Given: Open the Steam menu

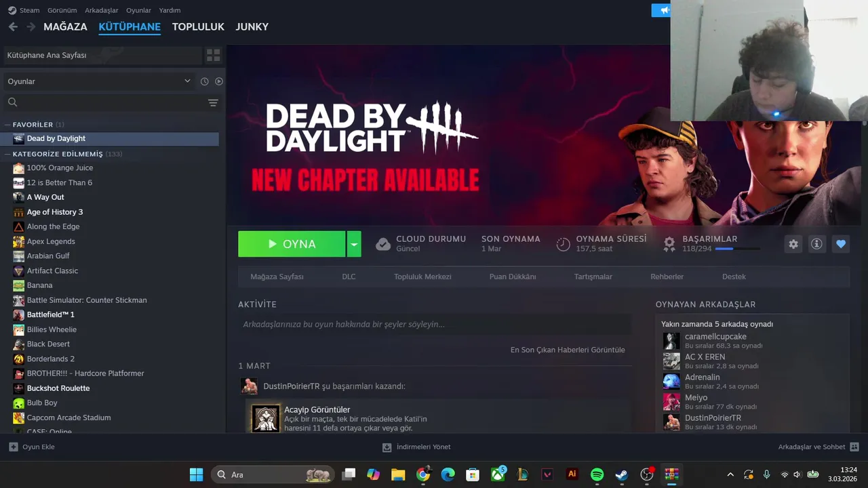Looking at the screenshot, I should pyautogui.click(x=29, y=10).
